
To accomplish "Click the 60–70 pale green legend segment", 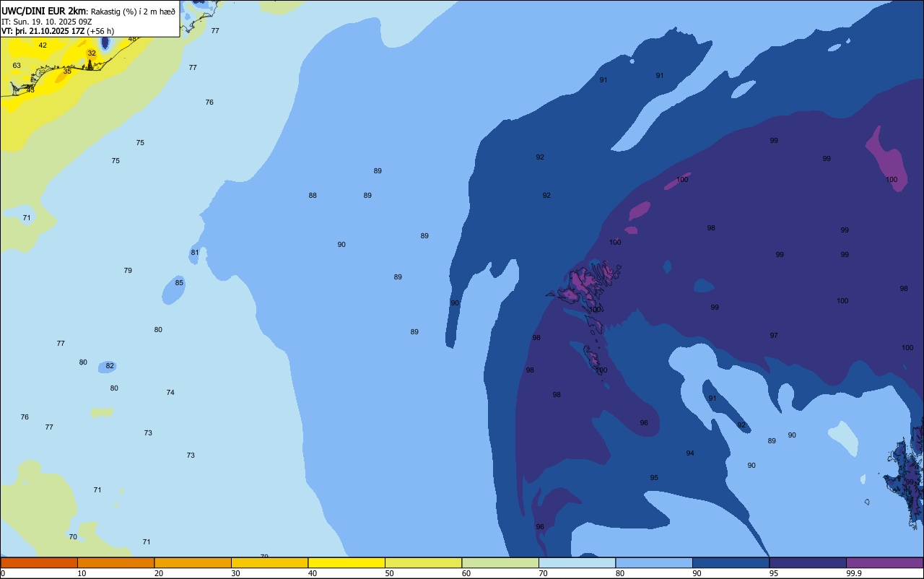I will point(500,562).
